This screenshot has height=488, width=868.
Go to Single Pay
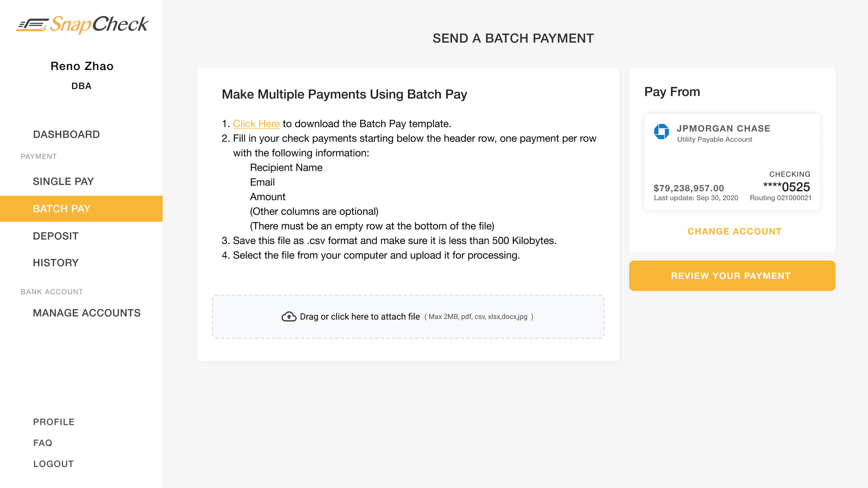[x=63, y=182]
